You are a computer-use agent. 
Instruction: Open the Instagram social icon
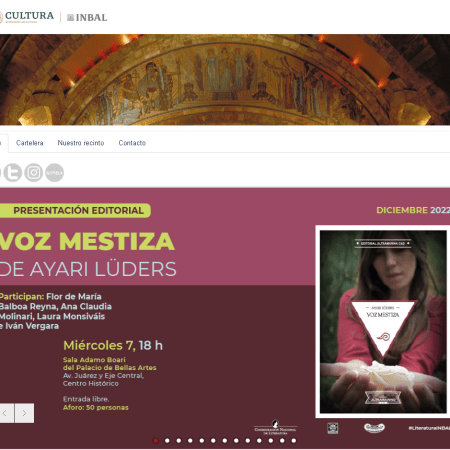34,173
